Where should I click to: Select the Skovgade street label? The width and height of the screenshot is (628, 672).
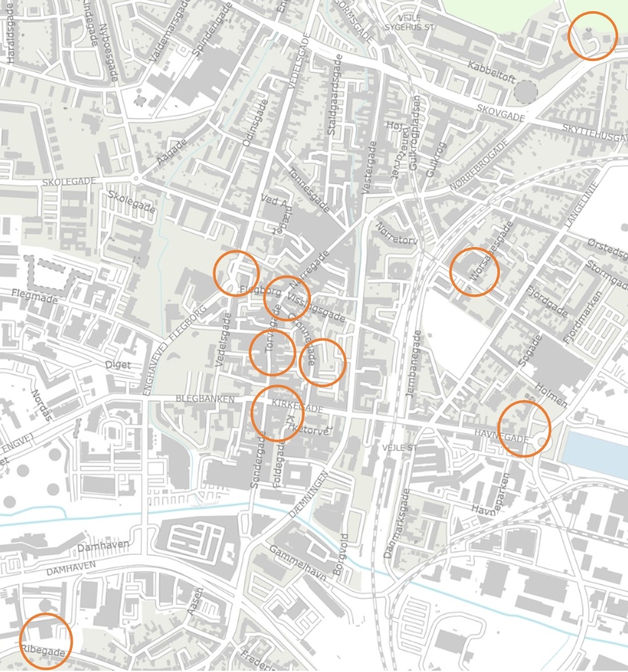tap(501, 113)
